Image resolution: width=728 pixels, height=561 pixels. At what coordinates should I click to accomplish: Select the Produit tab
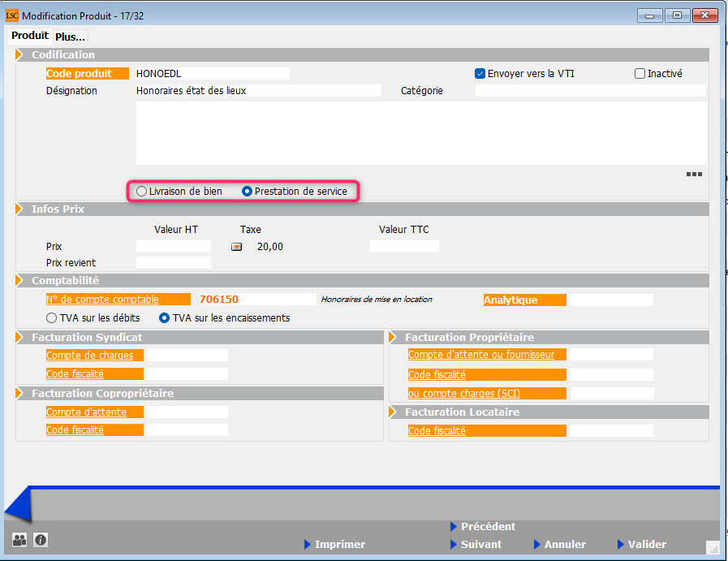[x=29, y=36]
